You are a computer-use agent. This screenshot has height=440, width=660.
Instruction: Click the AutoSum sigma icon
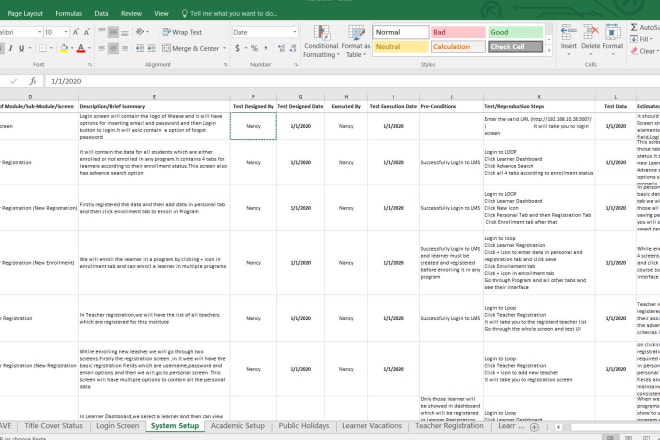(x=634, y=27)
